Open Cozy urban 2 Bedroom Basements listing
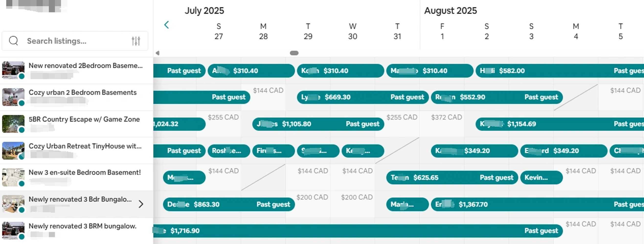This screenshot has width=644, height=244. [x=77, y=97]
